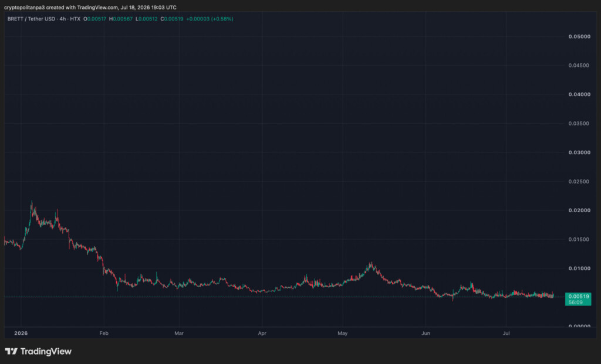Click the Jul time axis label
The image size is (601, 364).
point(507,334)
